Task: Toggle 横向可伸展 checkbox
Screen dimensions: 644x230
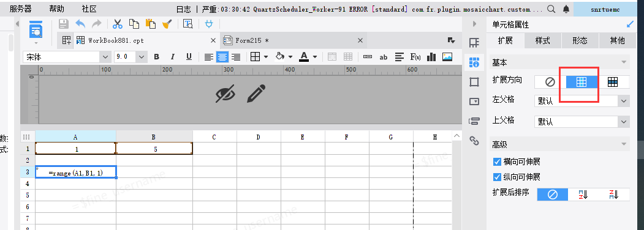Action: pos(497,161)
